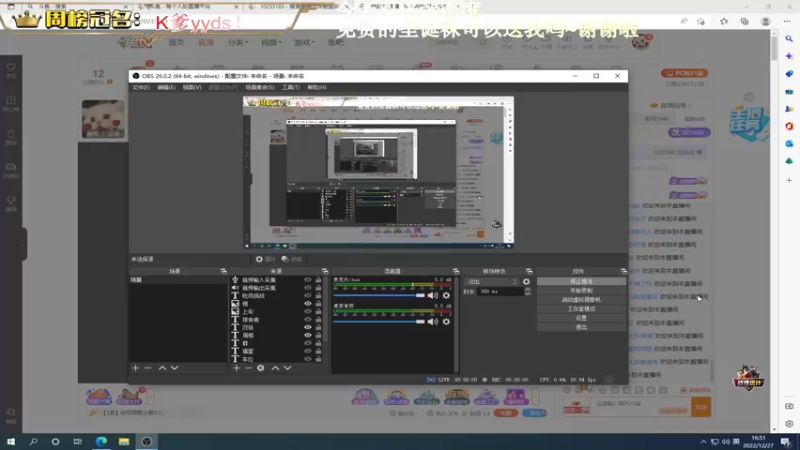The image size is (800, 450).
Task: Toggle lock on 音频输入采集 source
Action: click(x=318, y=280)
